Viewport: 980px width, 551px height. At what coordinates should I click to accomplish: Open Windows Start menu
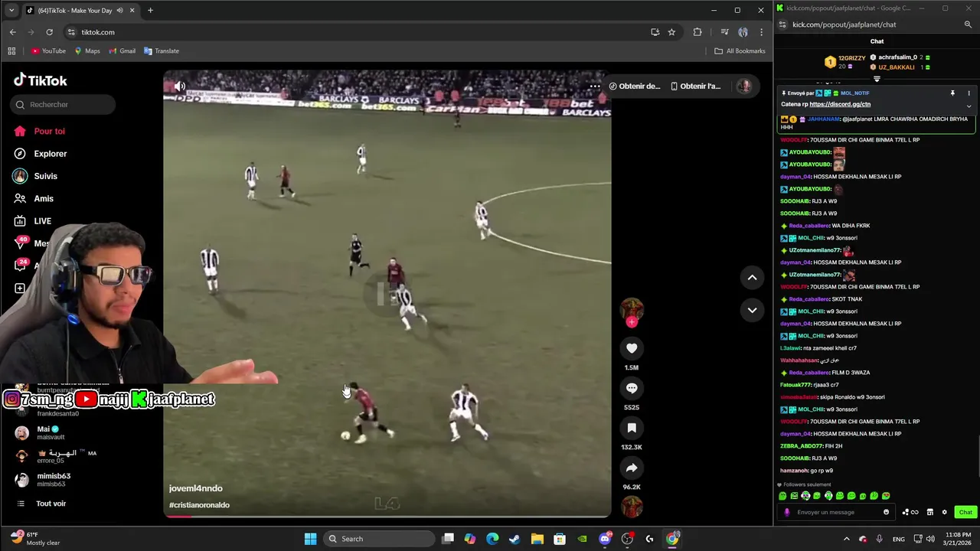point(310,539)
